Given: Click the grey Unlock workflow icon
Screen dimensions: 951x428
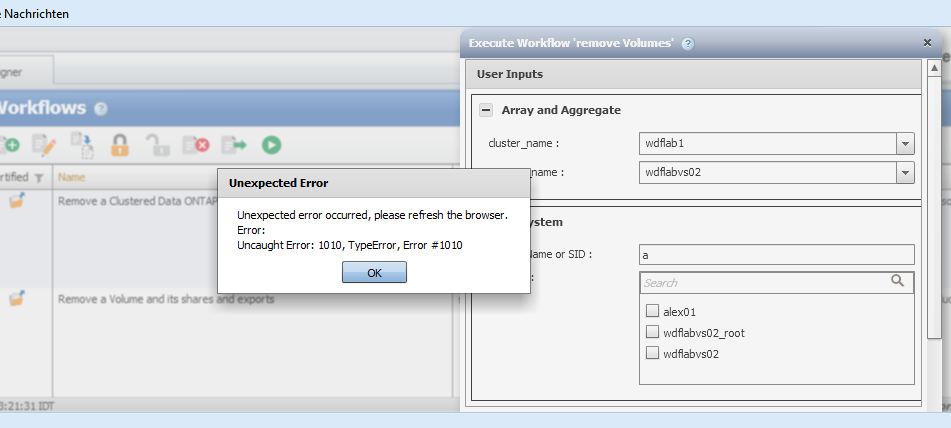Looking at the screenshot, I should click(x=158, y=145).
